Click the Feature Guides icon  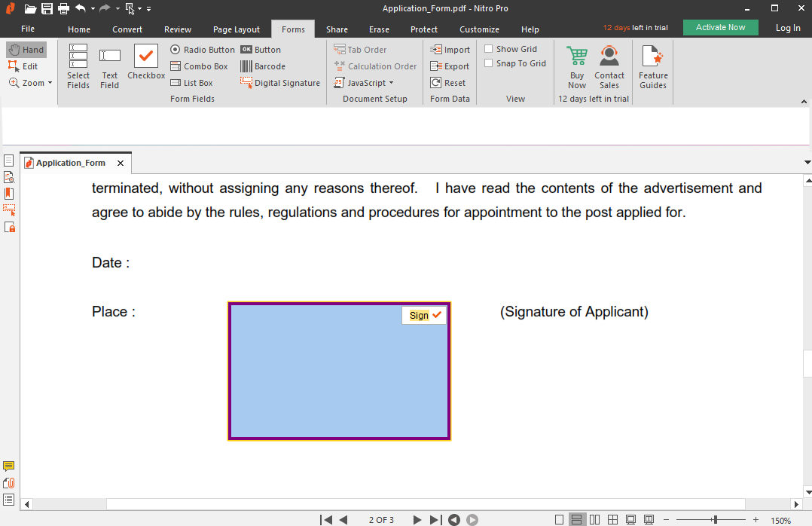tap(653, 66)
